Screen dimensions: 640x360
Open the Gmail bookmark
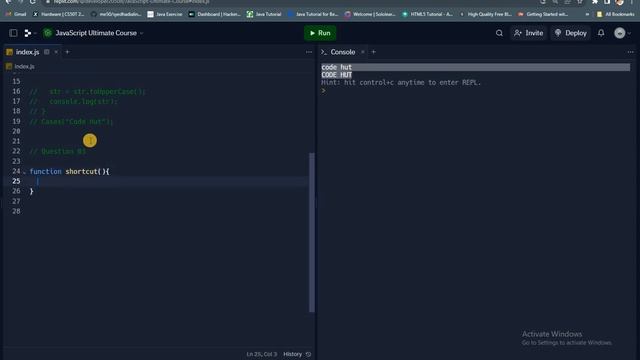[x=16, y=14]
